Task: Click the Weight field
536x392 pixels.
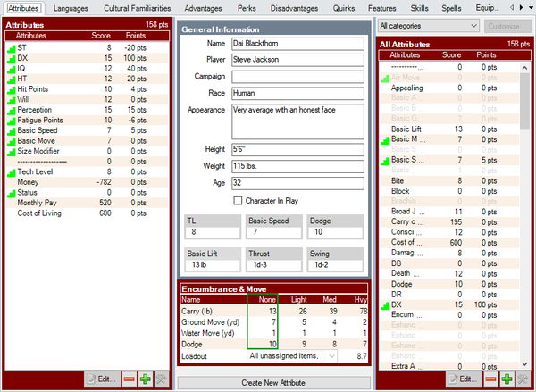Action: (x=297, y=166)
